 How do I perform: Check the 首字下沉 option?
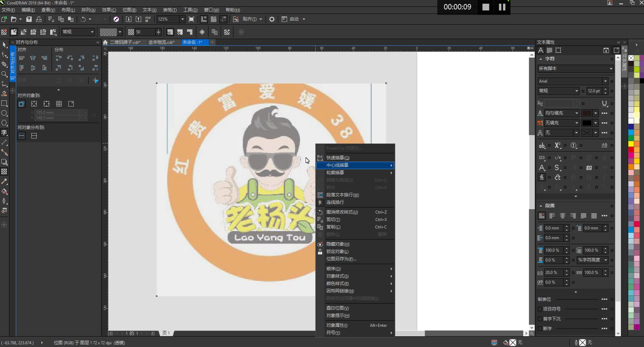(540, 319)
